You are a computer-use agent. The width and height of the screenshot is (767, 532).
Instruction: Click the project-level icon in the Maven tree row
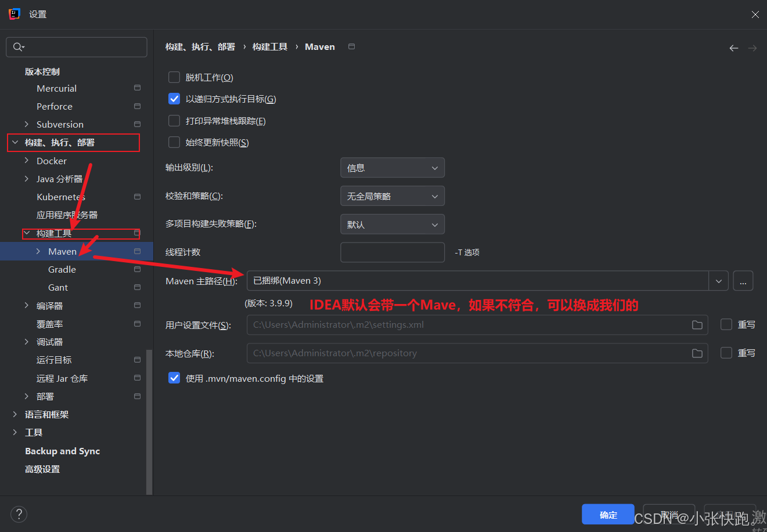[x=137, y=251]
